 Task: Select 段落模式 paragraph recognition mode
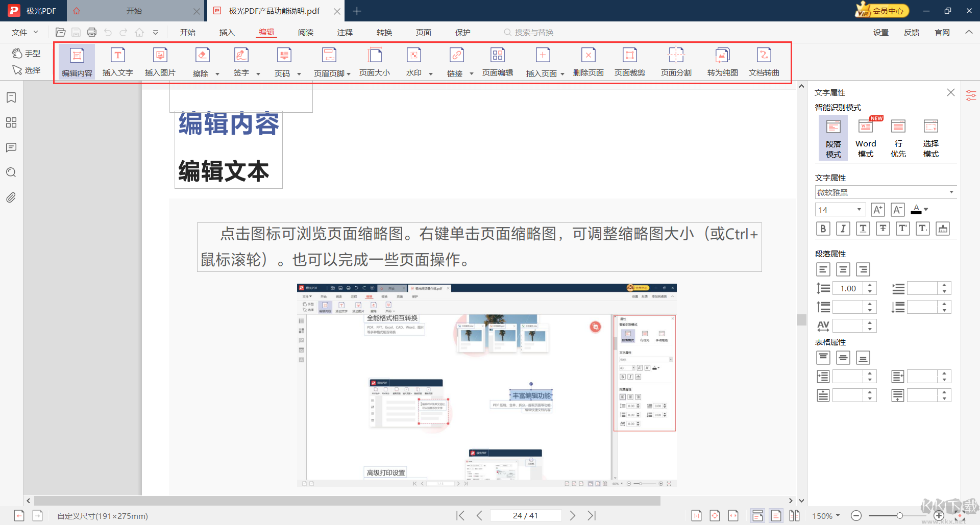(834, 138)
